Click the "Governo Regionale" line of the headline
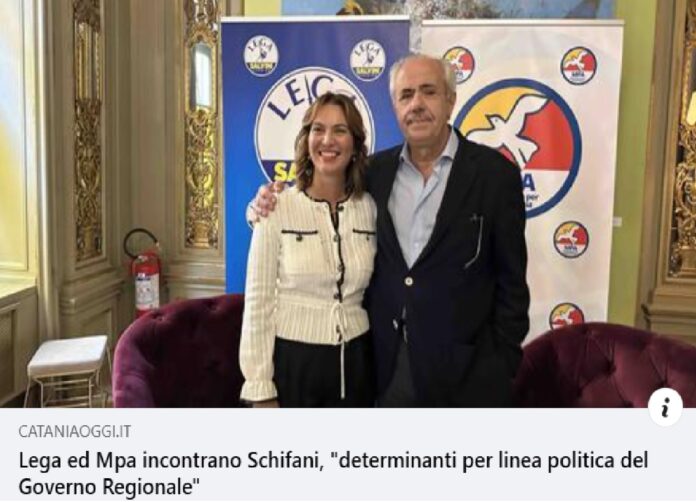 coord(109,487)
